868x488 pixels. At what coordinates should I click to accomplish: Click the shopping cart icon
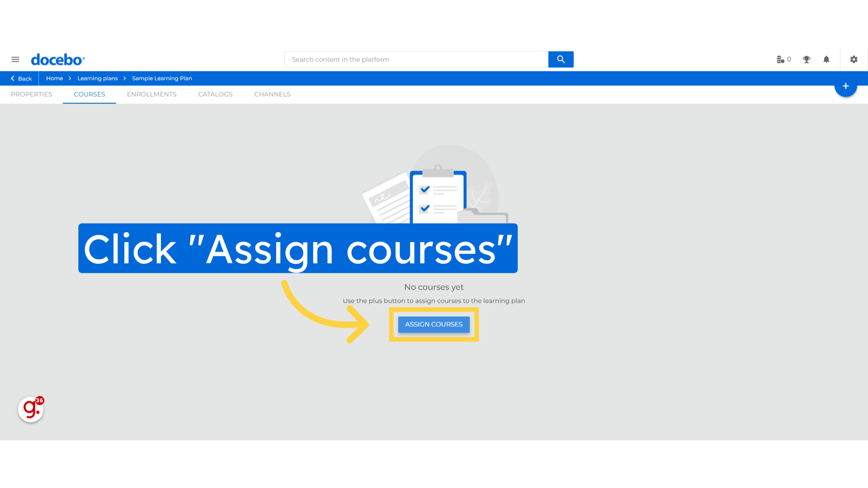(779, 59)
